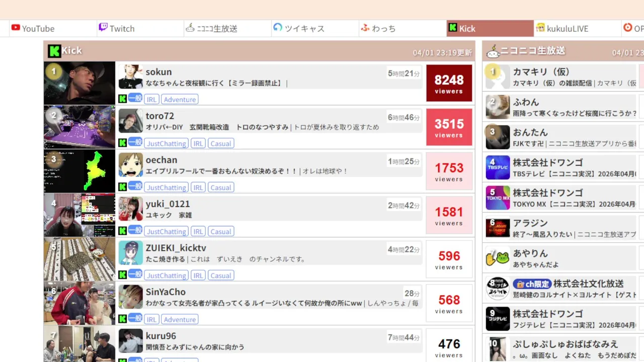This screenshot has width=644, height=362.
Task: Select the Adventure tag on sokun's stream
Action: point(180,100)
